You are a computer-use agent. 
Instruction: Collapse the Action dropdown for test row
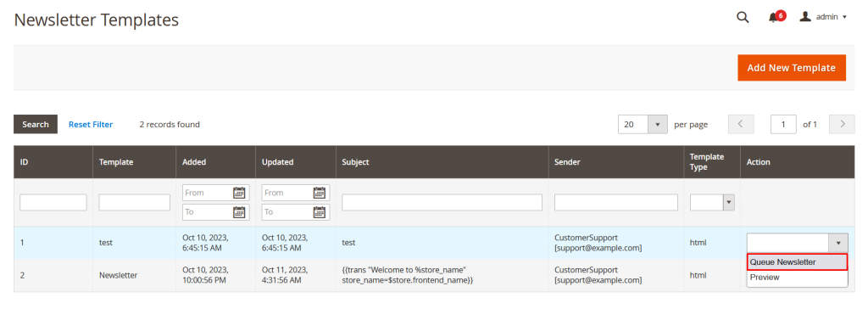pos(838,243)
